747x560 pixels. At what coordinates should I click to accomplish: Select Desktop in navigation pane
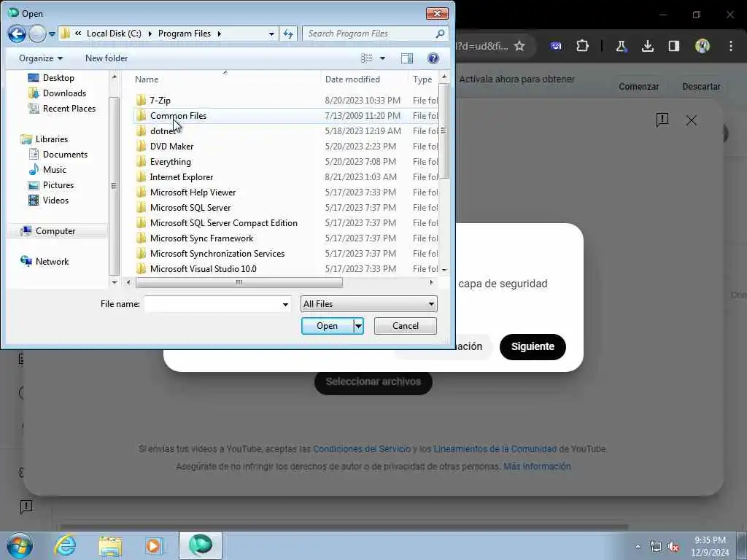(x=58, y=77)
